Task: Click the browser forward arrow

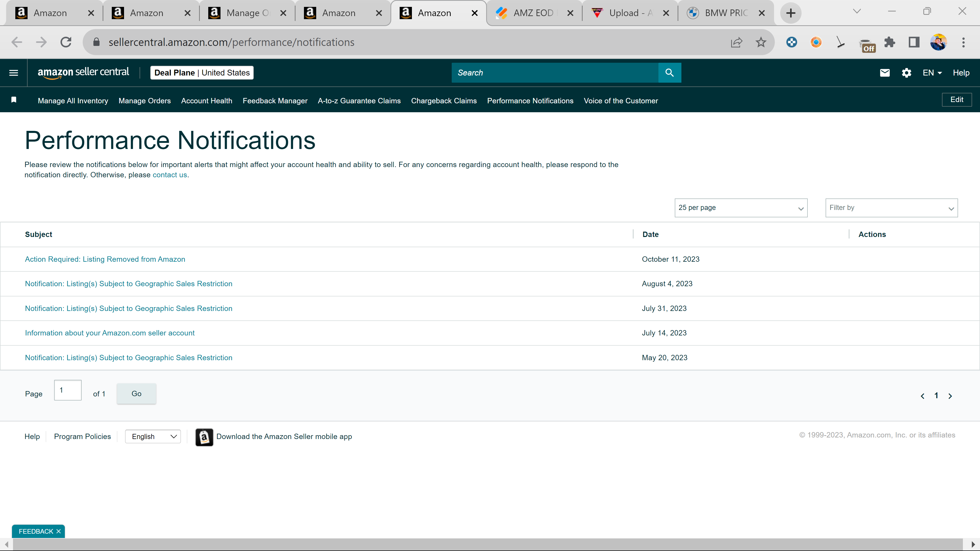Action: [x=41, y=42]
